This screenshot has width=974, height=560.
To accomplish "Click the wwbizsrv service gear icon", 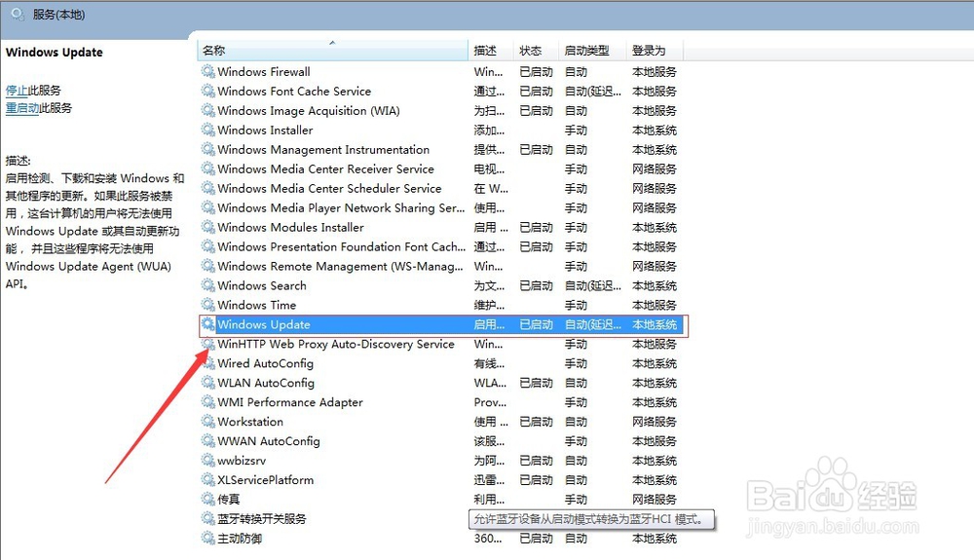I will [207, 461].
